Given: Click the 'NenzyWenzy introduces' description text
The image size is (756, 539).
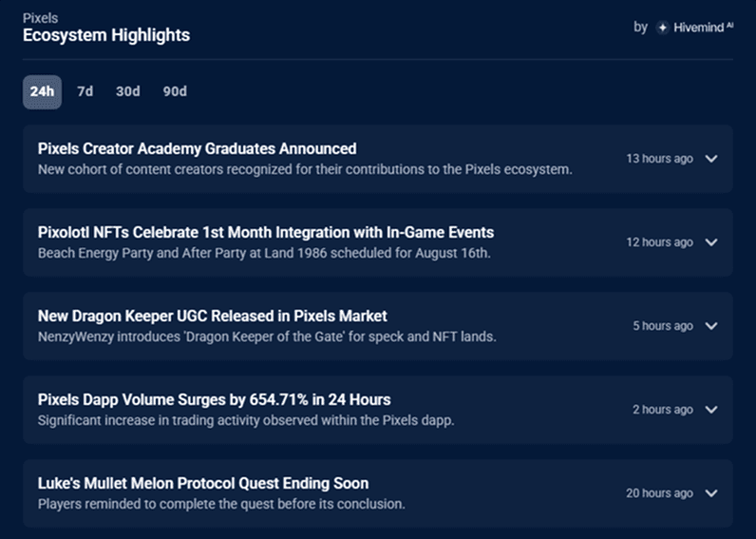Looking at the screenshot, I should [267, 337].
